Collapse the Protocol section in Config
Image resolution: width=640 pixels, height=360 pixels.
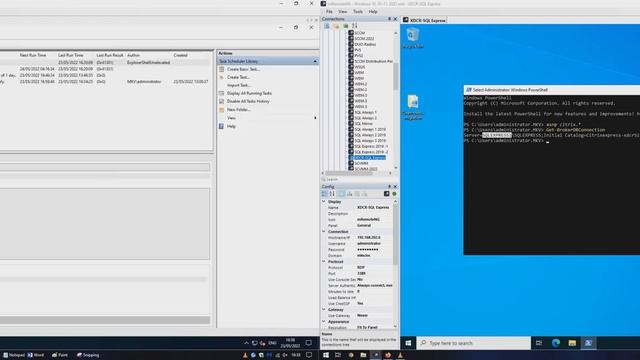coord(324,261)
